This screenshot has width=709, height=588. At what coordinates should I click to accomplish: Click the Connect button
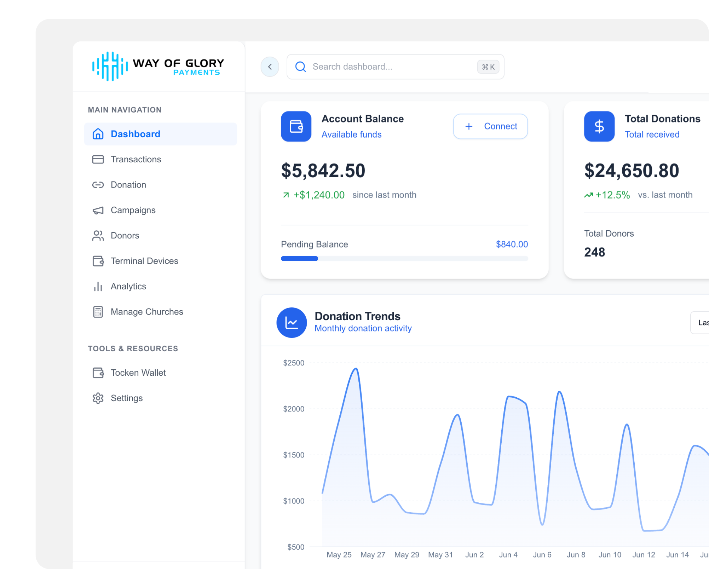pyautogui.click(x=490, y=126)
